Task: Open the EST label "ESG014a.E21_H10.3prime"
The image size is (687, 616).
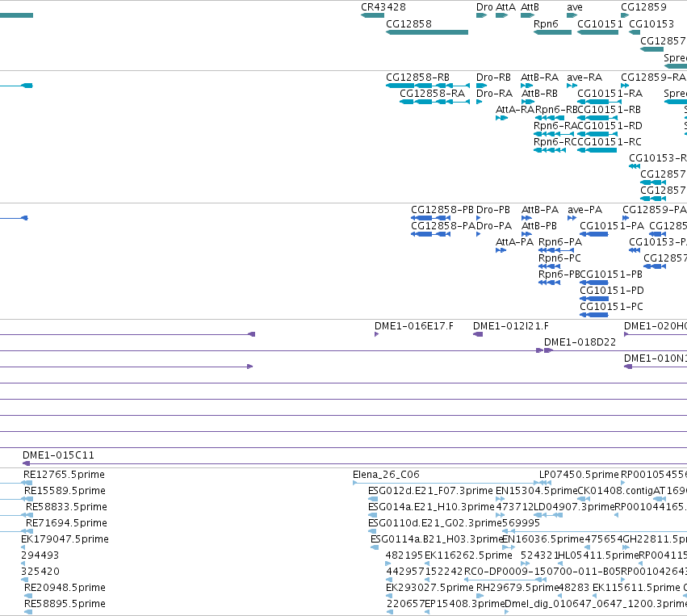Action: pyautogui.click(x=431, y=507)
